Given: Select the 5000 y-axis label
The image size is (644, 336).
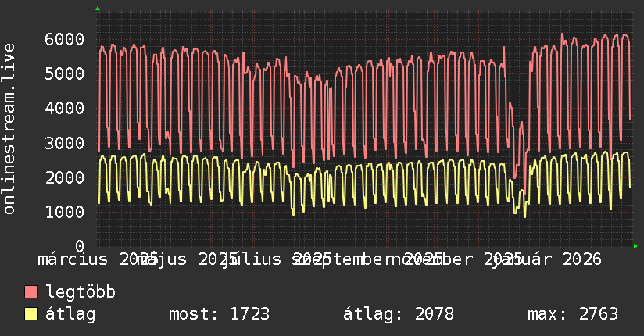Looking at the screenshot, I should (x=65, y=74).
